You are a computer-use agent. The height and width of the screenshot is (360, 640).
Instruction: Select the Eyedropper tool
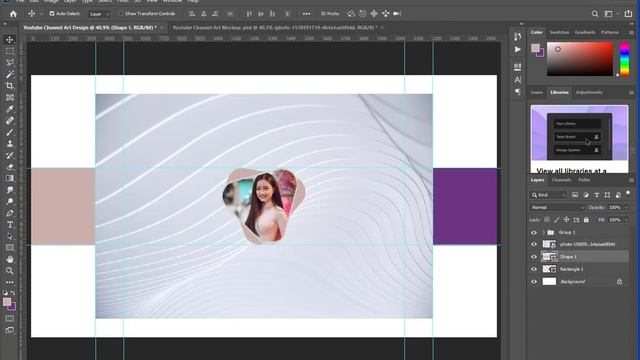[10, 109]
